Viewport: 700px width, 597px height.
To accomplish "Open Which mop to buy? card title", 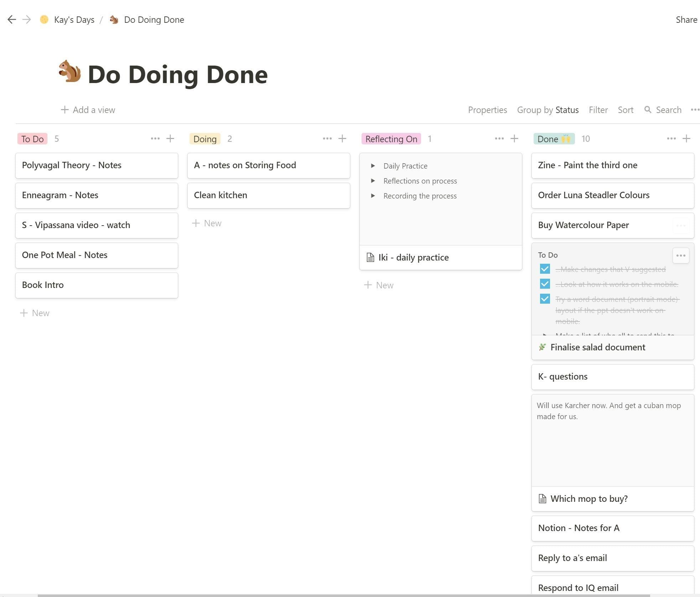I will point(589,499).
